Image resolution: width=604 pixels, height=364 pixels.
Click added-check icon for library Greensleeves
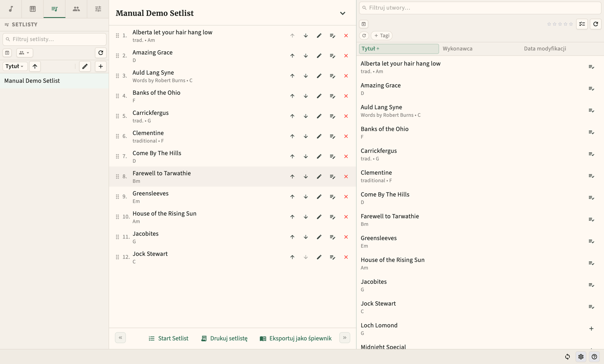(592, 242)
